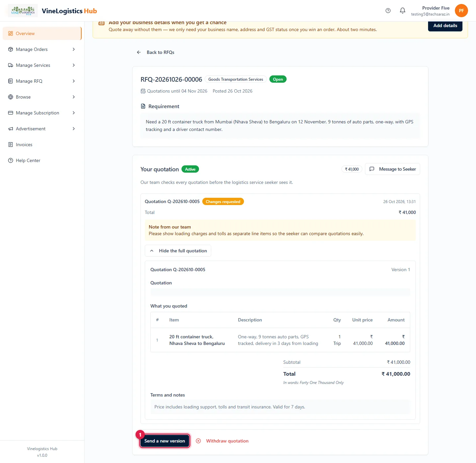The height and width of the screenshot is (463, 476).
Task: Click the back arrow beside Back to RFQs
Action: click(x=139, y=52)
